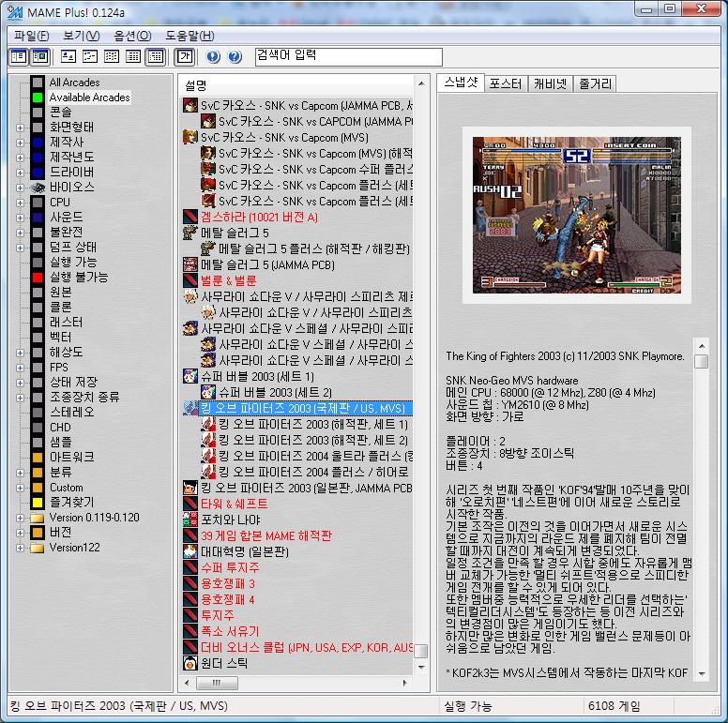Expand the 바이오스 tree node
This screenshot has width=728, height=723.
tap(20, 188)
